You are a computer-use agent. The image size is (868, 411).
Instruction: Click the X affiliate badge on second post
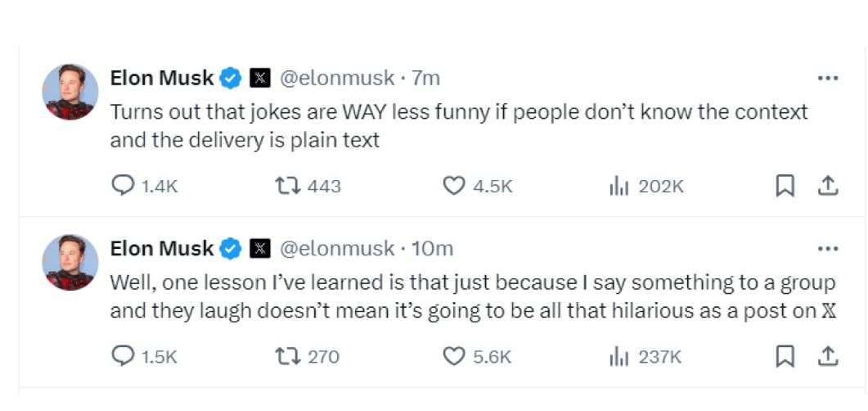260,248
